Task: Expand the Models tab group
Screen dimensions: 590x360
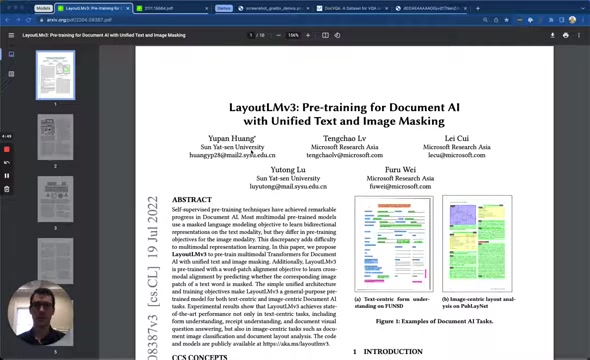Action: click(x=43, y=8)
